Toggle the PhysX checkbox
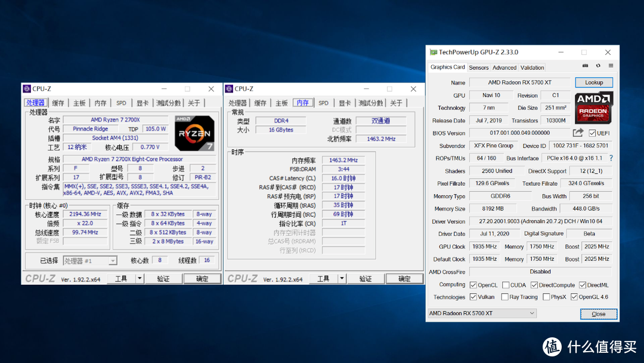The height and width of the screenshot is (363, 644). tap(546, 297)
